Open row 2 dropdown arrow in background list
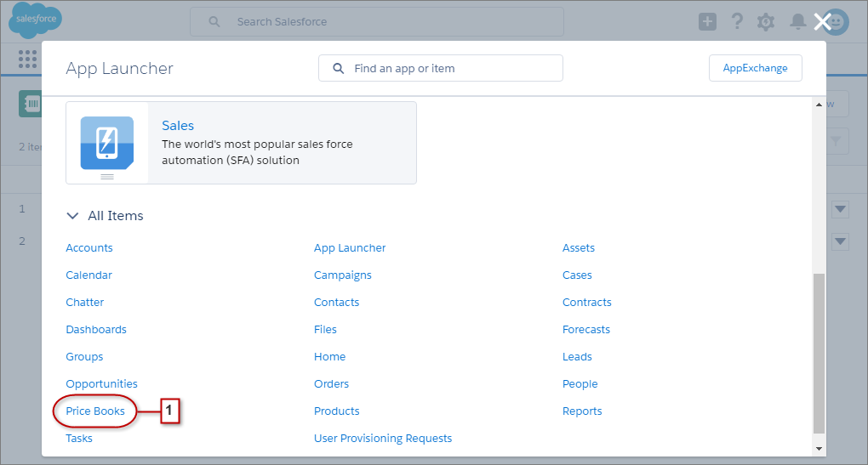Viewport: 868px width, 465px height. (x=840, y=241)
